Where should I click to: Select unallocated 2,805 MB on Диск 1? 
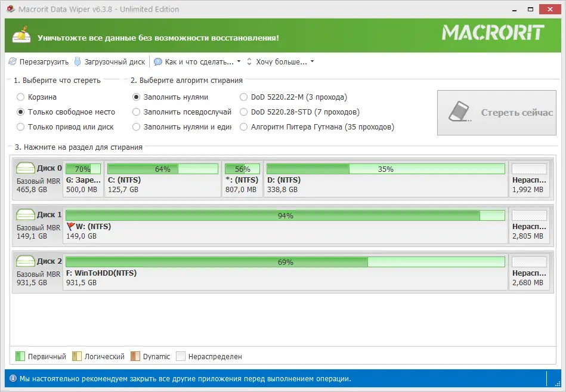pos(529,226)
